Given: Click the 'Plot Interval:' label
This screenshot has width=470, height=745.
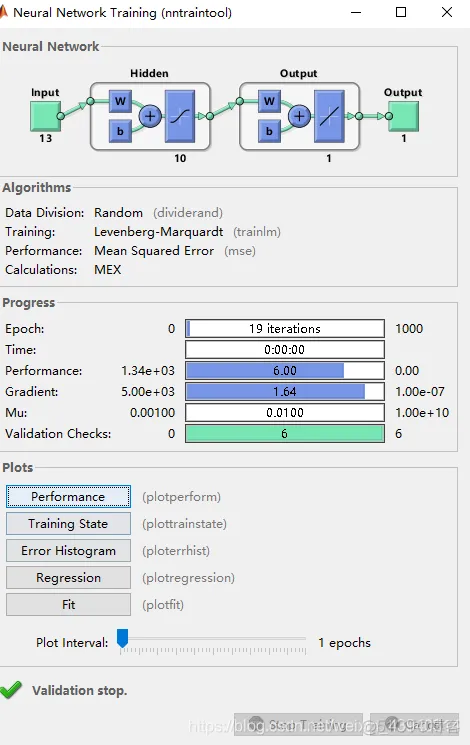Looking at the screenshot, I should pyautogui.click(x=72, y=642).
